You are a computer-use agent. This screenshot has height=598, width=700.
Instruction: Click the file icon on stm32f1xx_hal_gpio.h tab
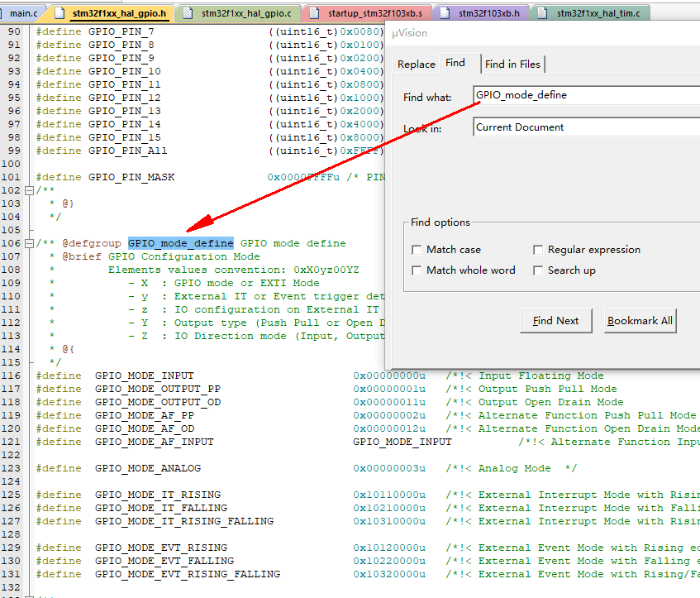(x=61, y=13)
